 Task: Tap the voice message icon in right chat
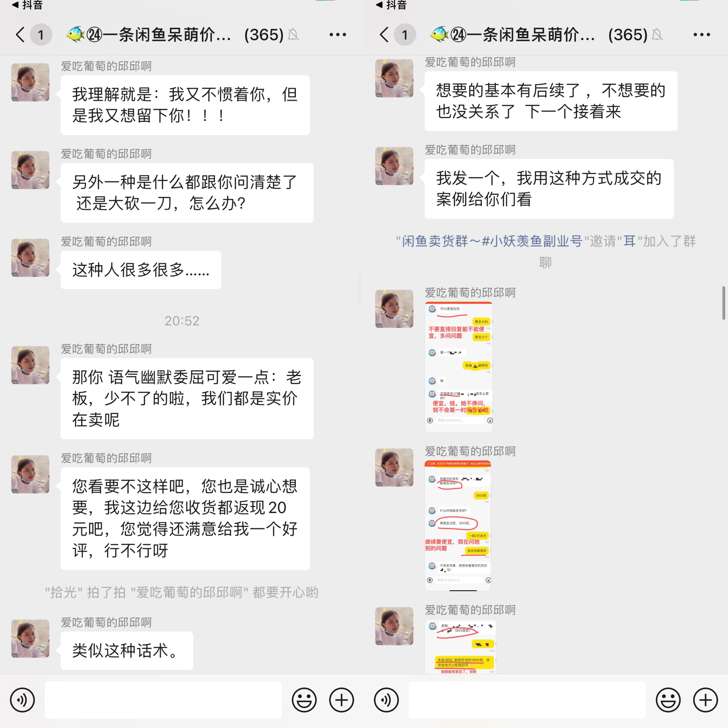[386, 700]
